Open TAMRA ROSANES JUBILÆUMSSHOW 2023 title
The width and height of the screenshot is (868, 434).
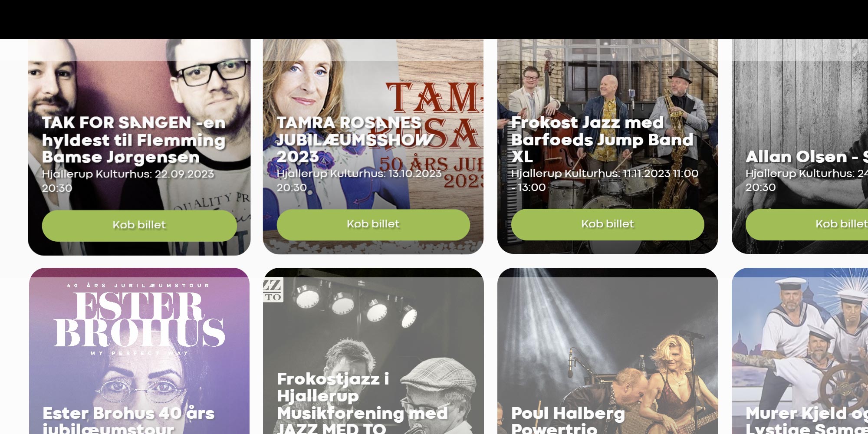pos(355,139)
